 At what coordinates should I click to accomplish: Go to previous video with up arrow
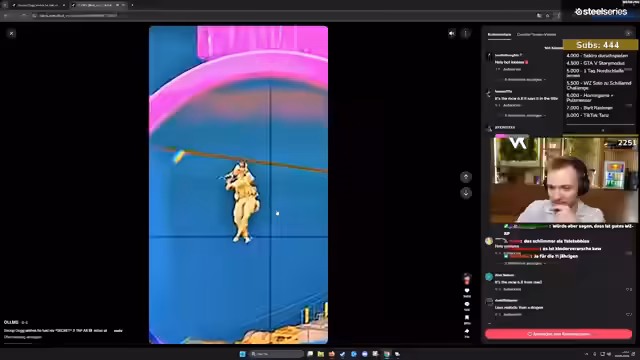coord(466,177)
